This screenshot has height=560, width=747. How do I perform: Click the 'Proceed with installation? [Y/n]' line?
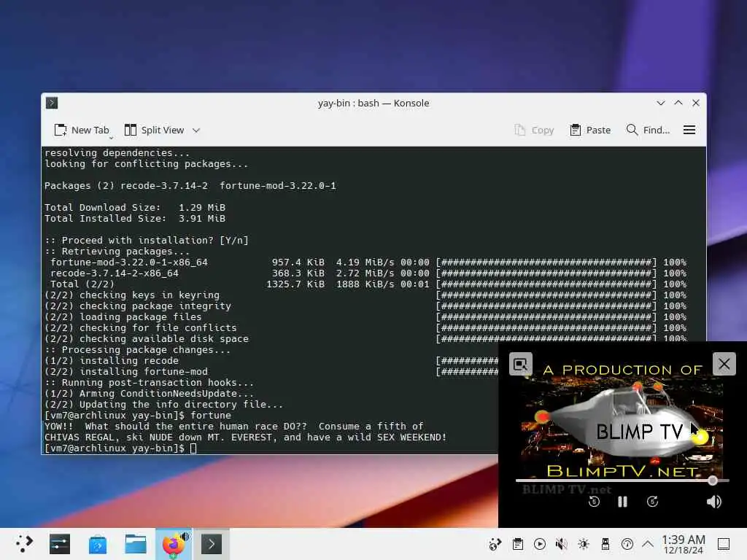(x=146, y=240)
